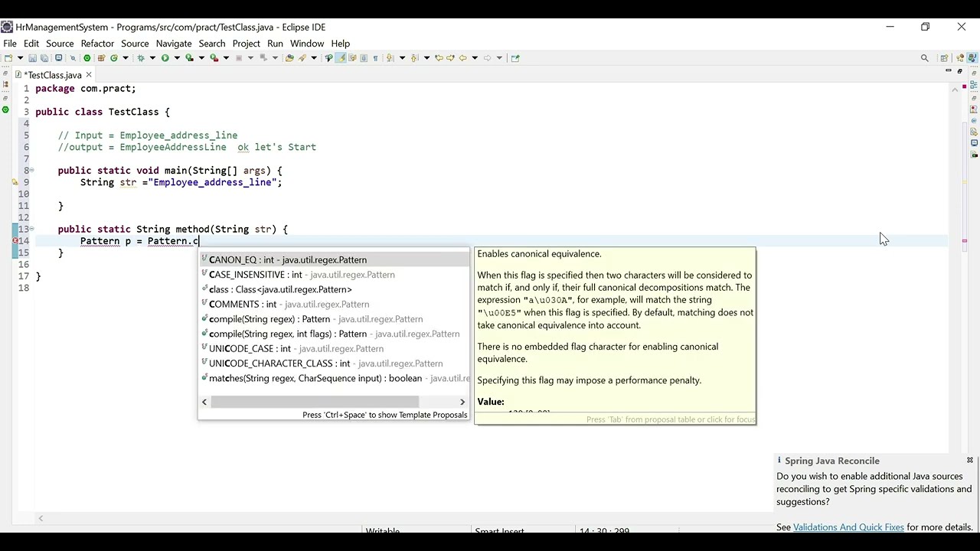980x551 pixels.
Task: Collapse the main method fold at line 8
Action: [x=31, y=170]
